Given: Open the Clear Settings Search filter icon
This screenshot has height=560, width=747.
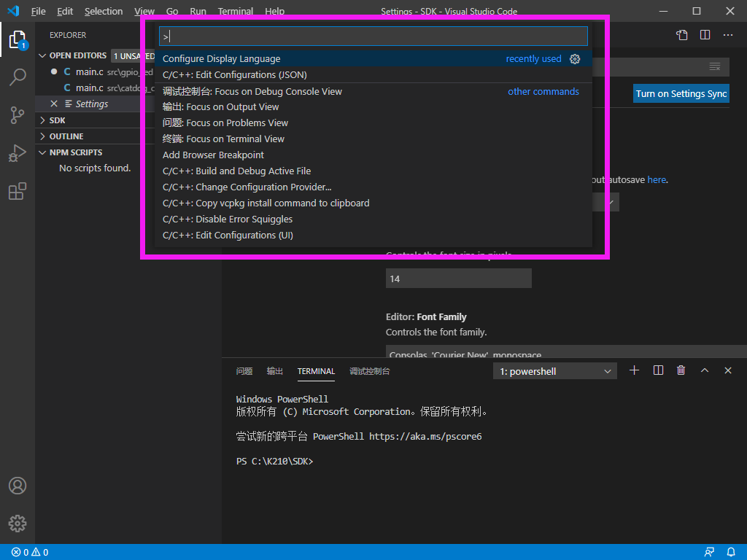Looking at the screenshot, I should [x=714, y=66].
